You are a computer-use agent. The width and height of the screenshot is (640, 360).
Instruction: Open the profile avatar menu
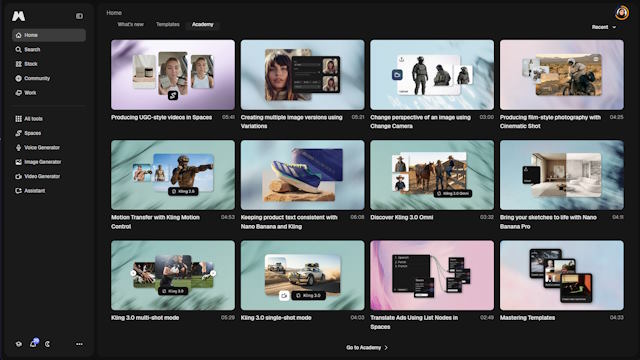point(622,13)
